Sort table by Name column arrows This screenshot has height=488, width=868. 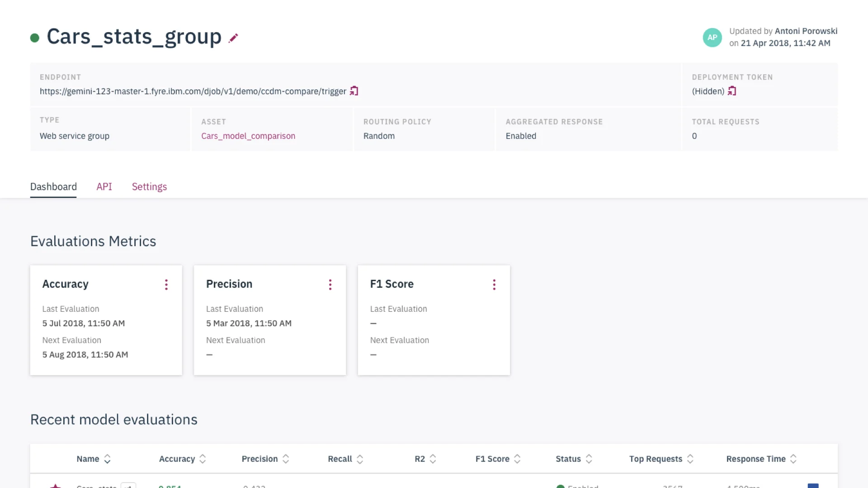[x=107, y=459]
